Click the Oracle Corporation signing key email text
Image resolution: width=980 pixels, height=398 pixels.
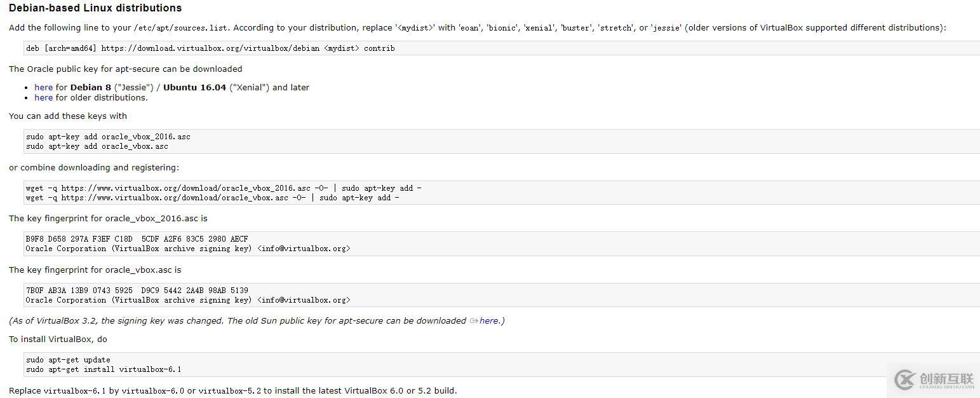pyautogui.click(x=187, y=248)
